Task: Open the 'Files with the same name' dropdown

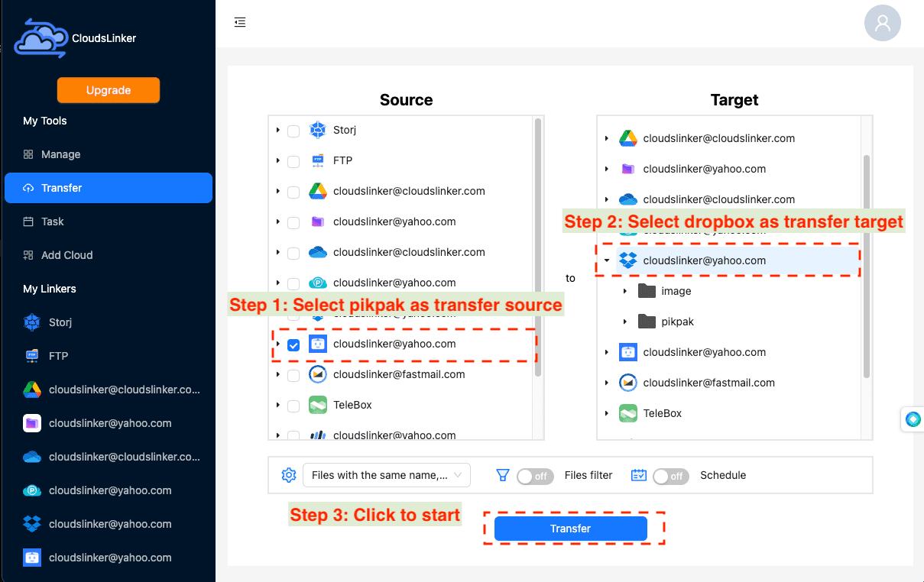Action: tap(387, 475)
